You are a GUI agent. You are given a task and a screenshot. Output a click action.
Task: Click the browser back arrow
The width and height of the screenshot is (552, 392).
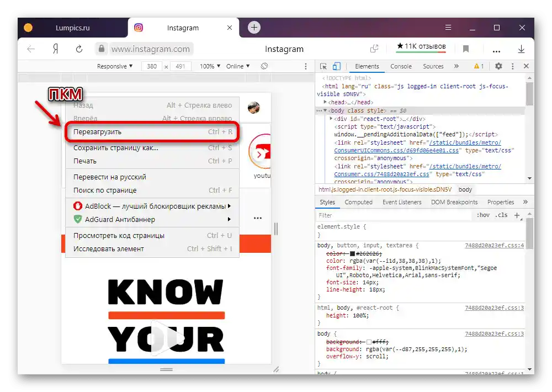click(31, 49)
